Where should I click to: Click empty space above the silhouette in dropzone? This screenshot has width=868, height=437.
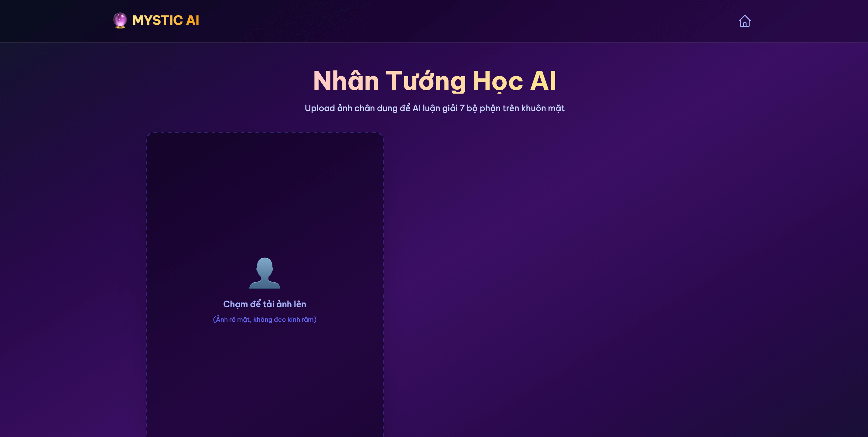click(265, 196)
